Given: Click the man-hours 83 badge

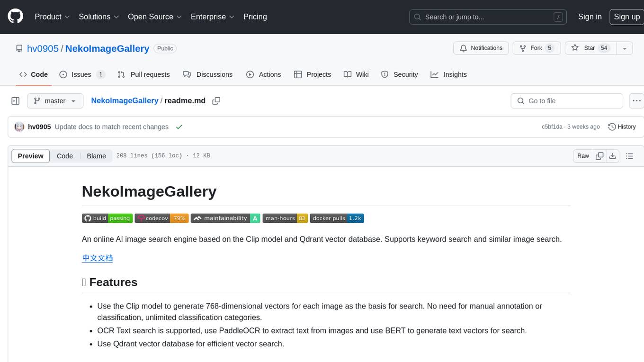Looking at the screenshot, I should point(285,218).
